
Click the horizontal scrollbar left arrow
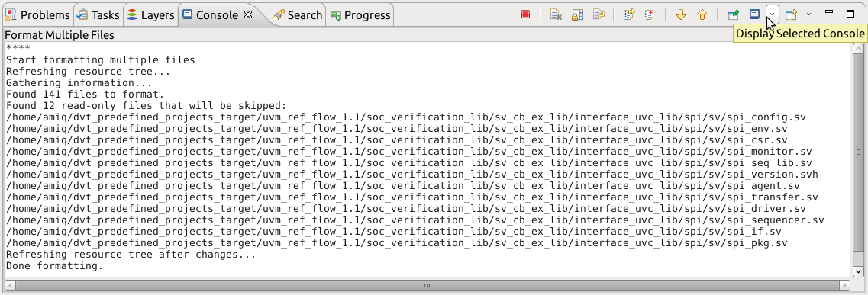(x=10, y=286)
